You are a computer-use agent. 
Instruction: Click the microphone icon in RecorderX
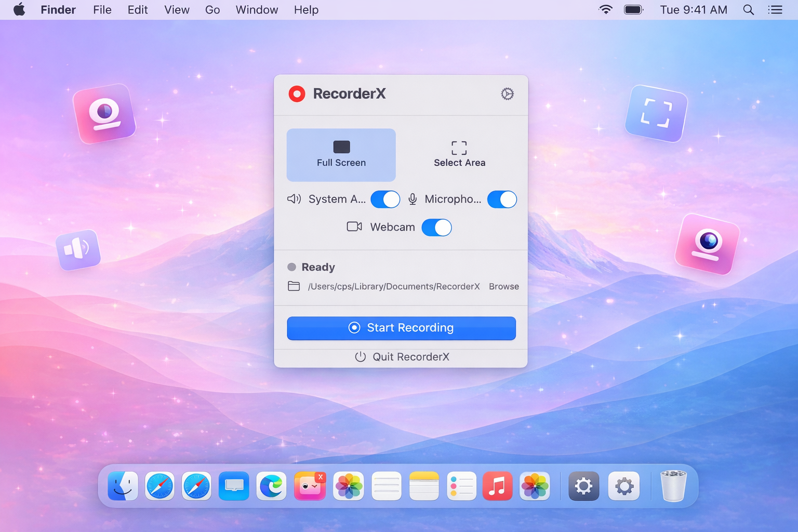coord(413,199)
